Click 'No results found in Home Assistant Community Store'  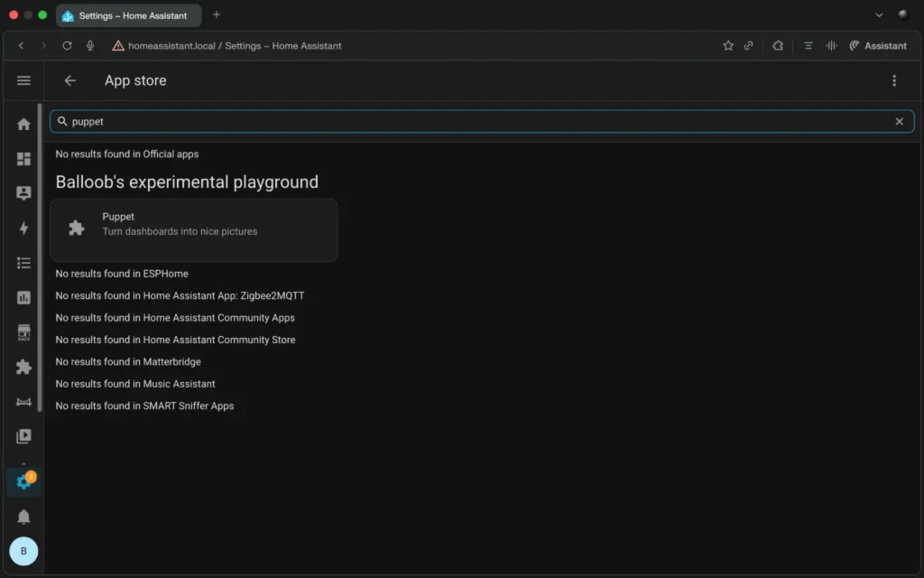click(176, 340)
